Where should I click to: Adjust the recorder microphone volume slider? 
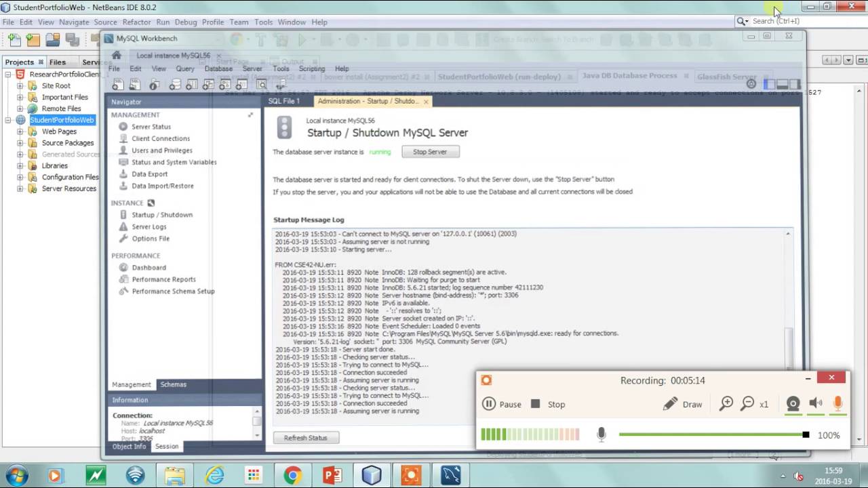(x=713, y=434)
